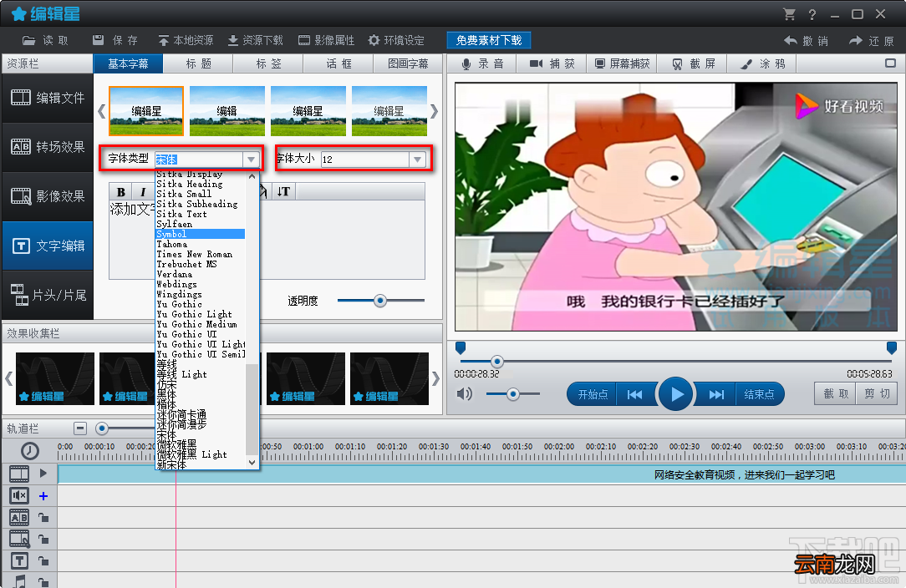Image resolution: width=906 pixels, height=588 pixels.
Task: Click the 捕获 capture camera button
Action: tap(552, 63)
